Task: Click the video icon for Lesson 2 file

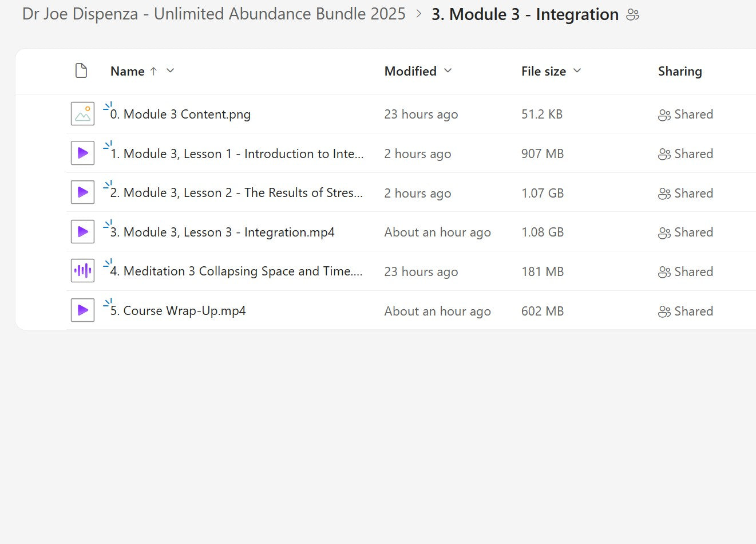Action: tap(82, 193)
